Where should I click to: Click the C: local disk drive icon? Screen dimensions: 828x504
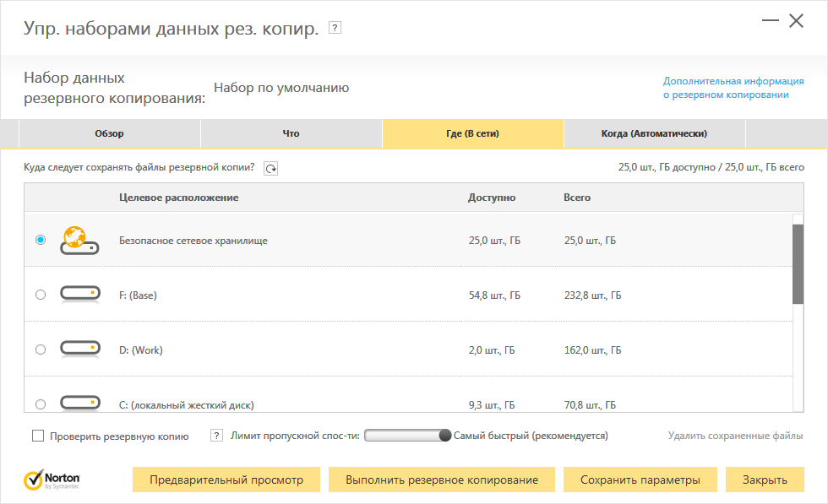point(80,404)
